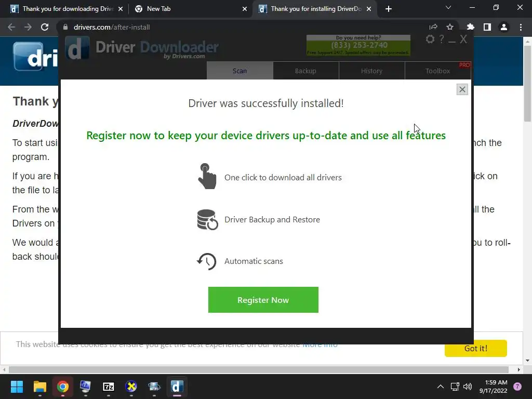Viewport: 532px width, 399px height.
Task: Expand the Chrome tab search chevron
Action: [x=448, y=7]
